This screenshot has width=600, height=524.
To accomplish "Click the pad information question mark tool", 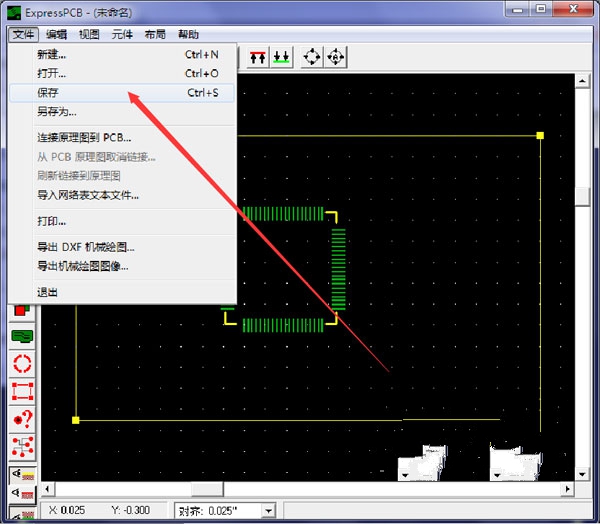I will point(22,419).
